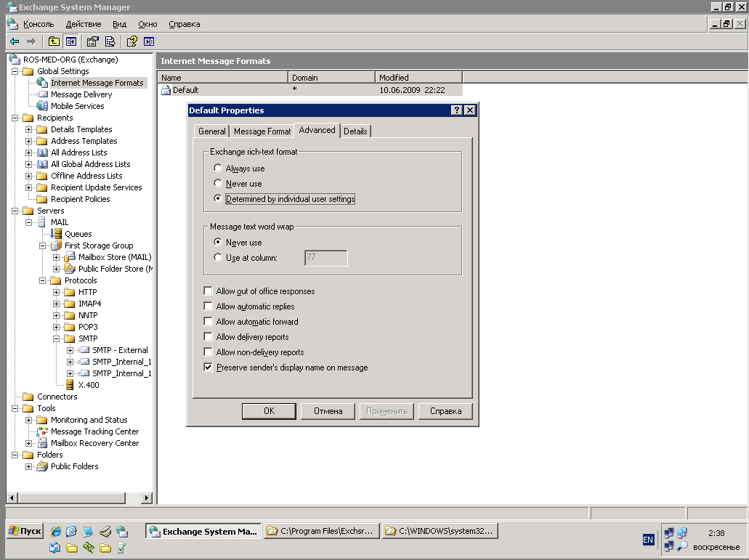Select Never use word wrap option
This screenshot has height=560, width=749.
pyautogui.click(x=218, y=242)
